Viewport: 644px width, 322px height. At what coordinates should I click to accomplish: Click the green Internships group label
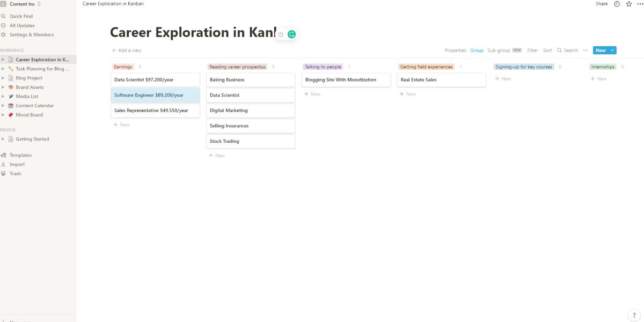pyautogui.click(x=602, y=67)
